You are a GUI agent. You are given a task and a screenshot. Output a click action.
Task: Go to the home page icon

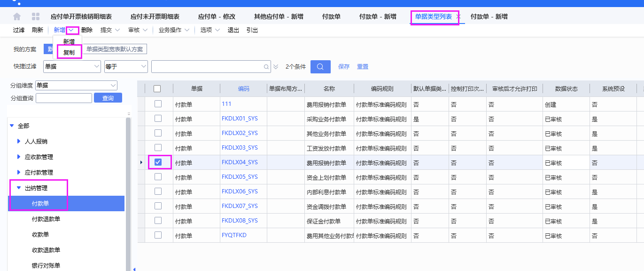click(x=17, y=16)
